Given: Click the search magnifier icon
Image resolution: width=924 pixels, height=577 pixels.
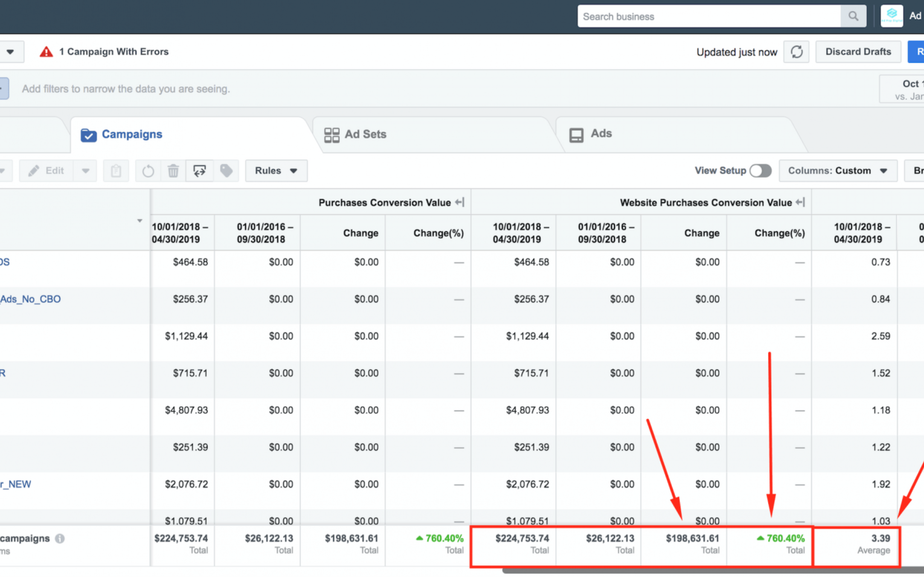Looking at the screenshot, I should [853, 16].
